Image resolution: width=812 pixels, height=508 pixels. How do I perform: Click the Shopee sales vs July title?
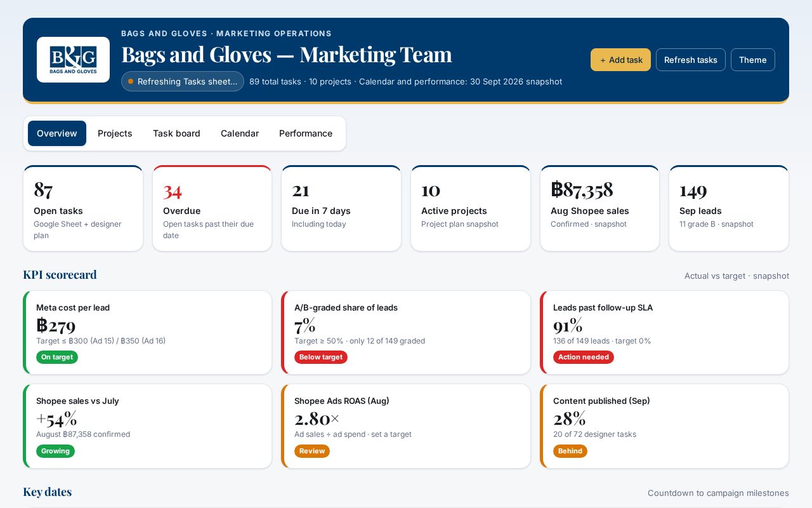[77, 401]
